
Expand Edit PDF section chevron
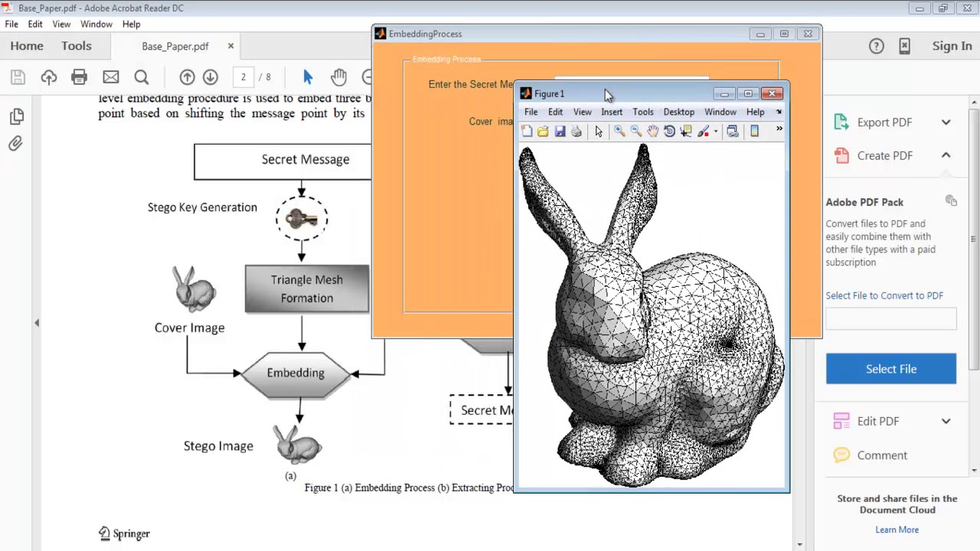[x=946, y=422]
